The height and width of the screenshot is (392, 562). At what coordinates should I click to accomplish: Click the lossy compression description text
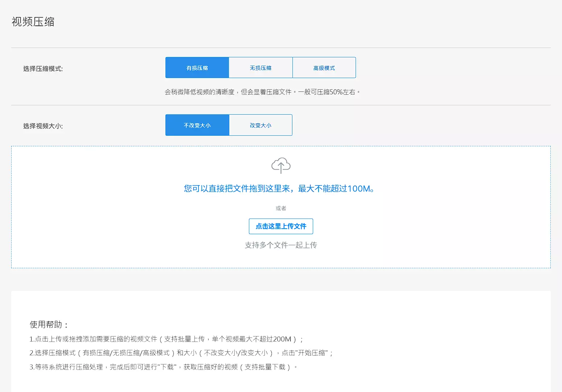pos(262,92)
